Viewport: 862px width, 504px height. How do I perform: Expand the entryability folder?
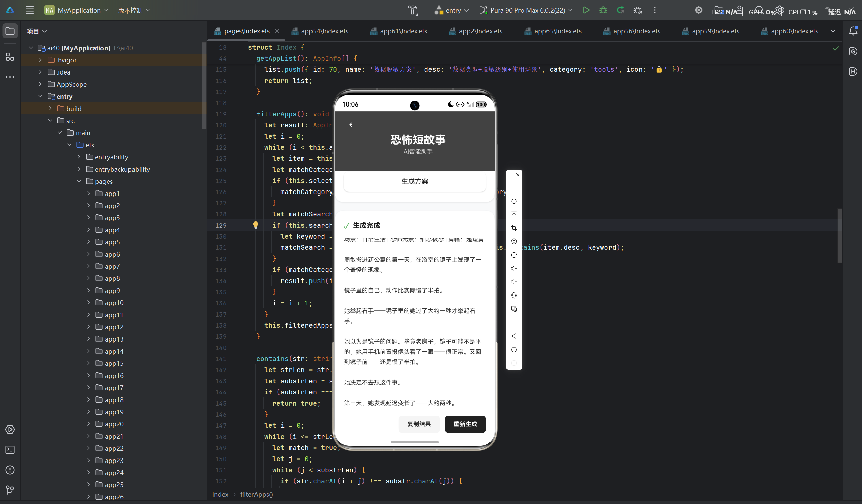79,157
